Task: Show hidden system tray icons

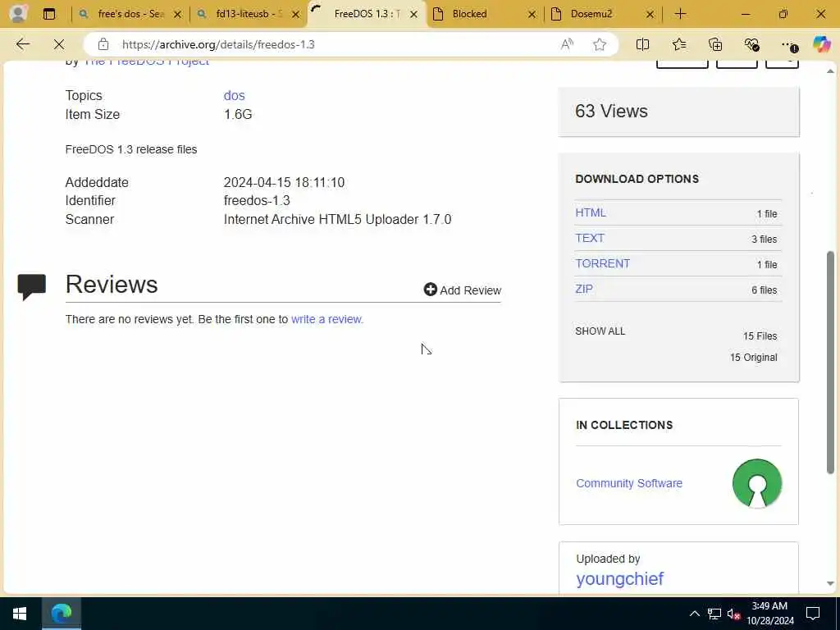Action: coord(694,614)
